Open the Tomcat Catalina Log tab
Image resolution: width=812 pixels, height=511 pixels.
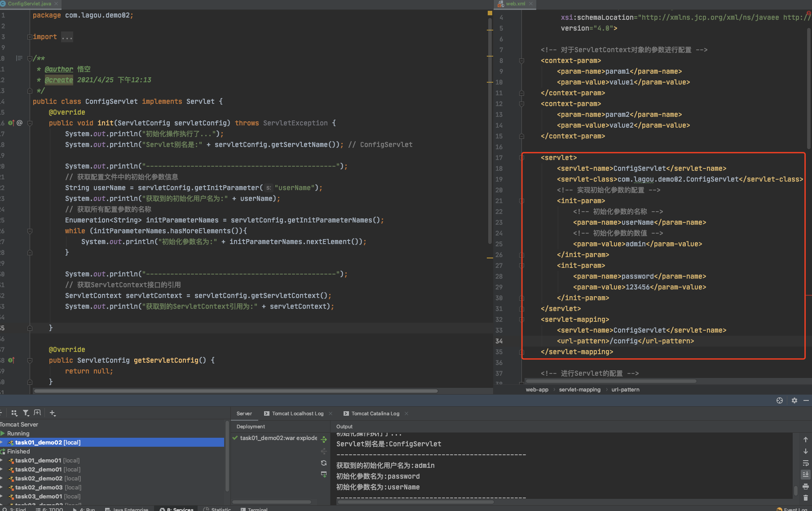(371, 413)
